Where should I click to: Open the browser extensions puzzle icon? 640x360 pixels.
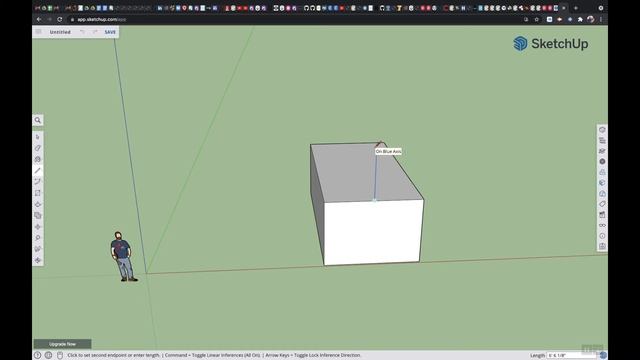point(580,19)
